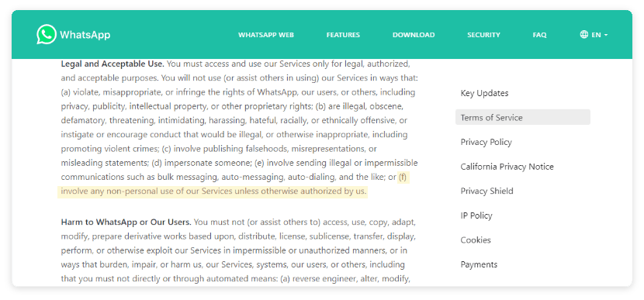Select Key Updates in the sidebar

(484, 93)
